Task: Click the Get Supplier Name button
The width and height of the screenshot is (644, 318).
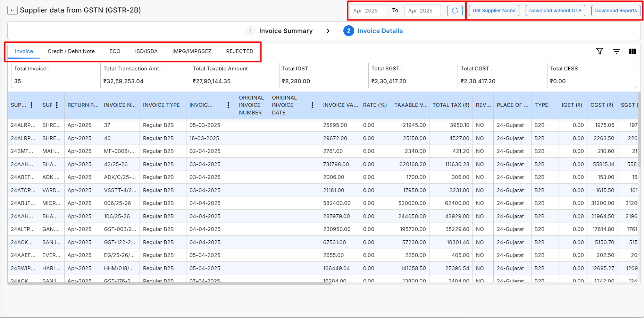Action: (x=494, y=10)
